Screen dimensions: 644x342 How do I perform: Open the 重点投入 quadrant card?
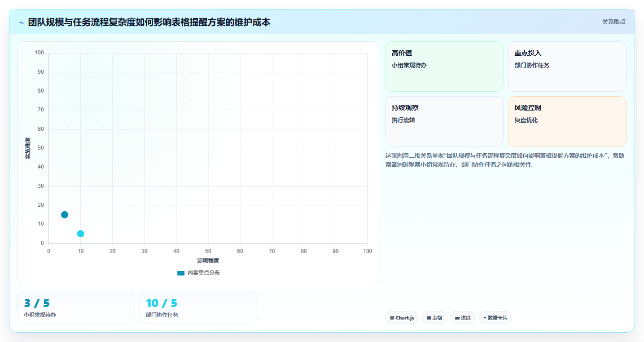(x=567, y=67)
